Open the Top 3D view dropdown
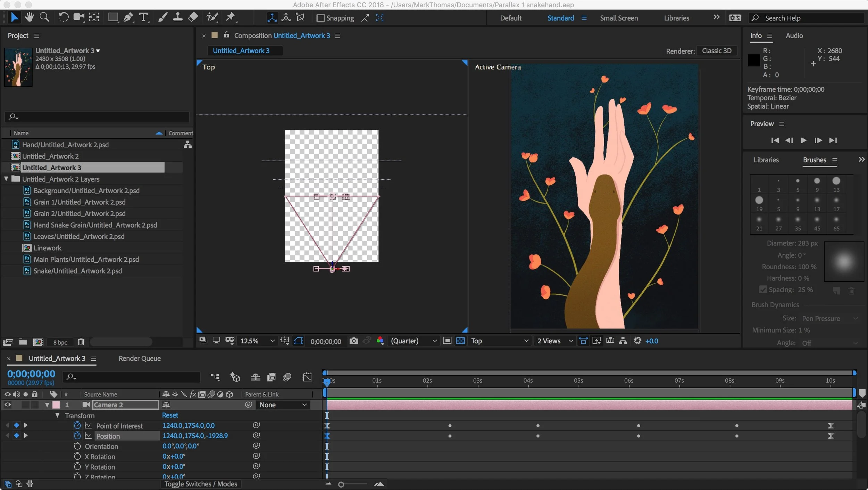The image size is (868, 490). click(x=500, y=341)
